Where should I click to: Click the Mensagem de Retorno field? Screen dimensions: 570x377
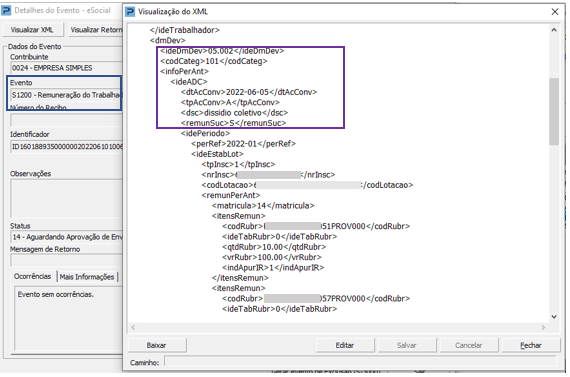(66, 260)
